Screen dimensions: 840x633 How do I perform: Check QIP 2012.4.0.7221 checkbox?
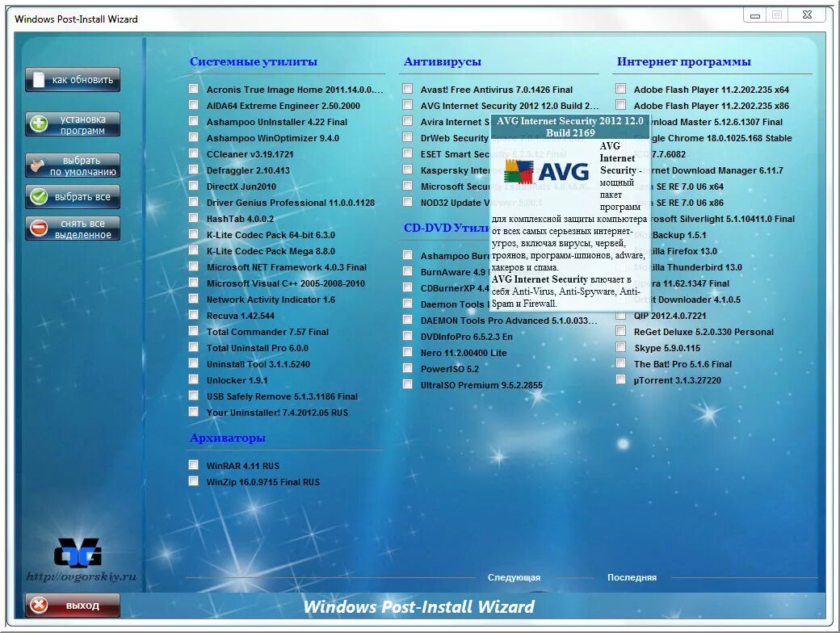point(621,314)
